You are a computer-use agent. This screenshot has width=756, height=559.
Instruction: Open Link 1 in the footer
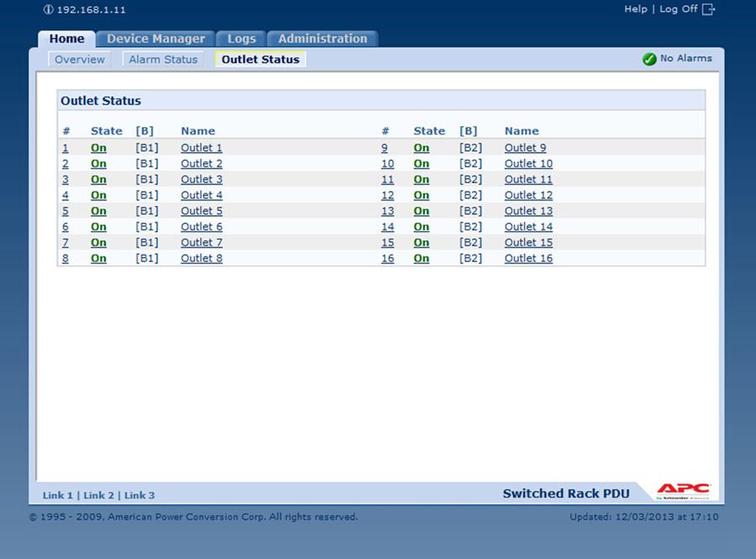58,495
